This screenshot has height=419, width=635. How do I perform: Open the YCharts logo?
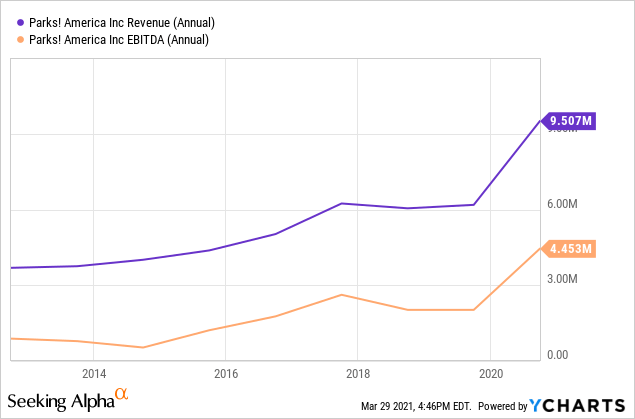click(x=577, y=405)
